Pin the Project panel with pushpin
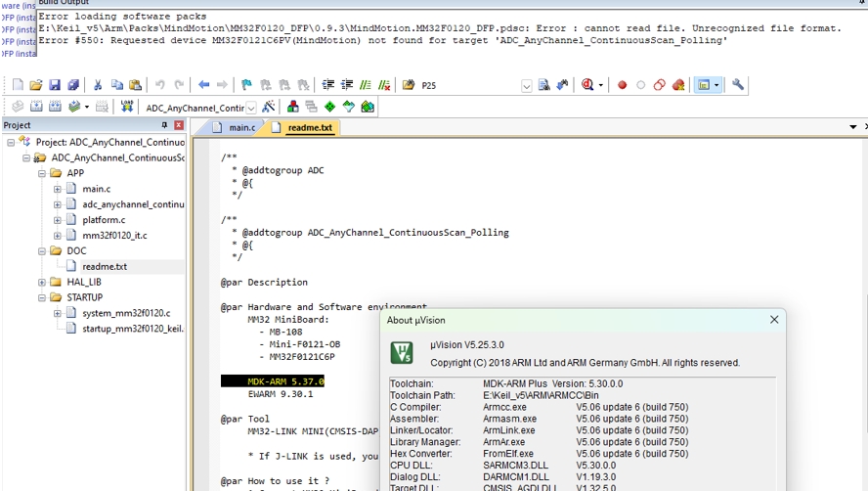The width and height of the screenshot is (868, 491). click(x=164, y=125)
